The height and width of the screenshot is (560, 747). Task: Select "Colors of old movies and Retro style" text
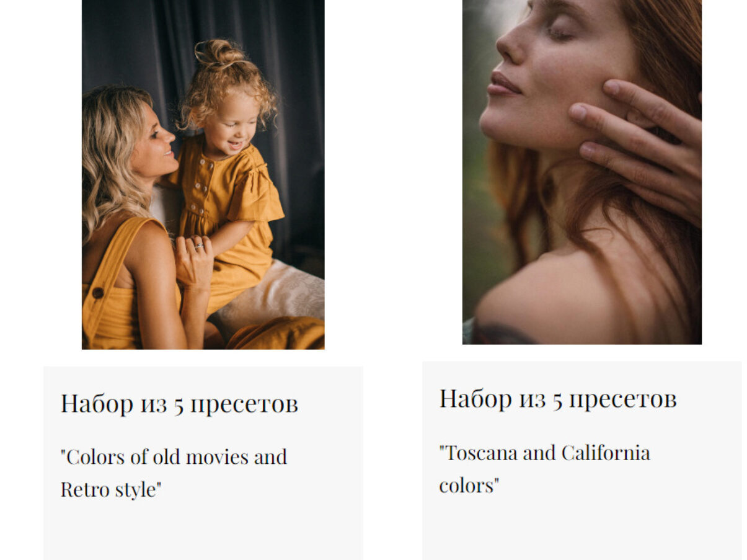[174, 473]
